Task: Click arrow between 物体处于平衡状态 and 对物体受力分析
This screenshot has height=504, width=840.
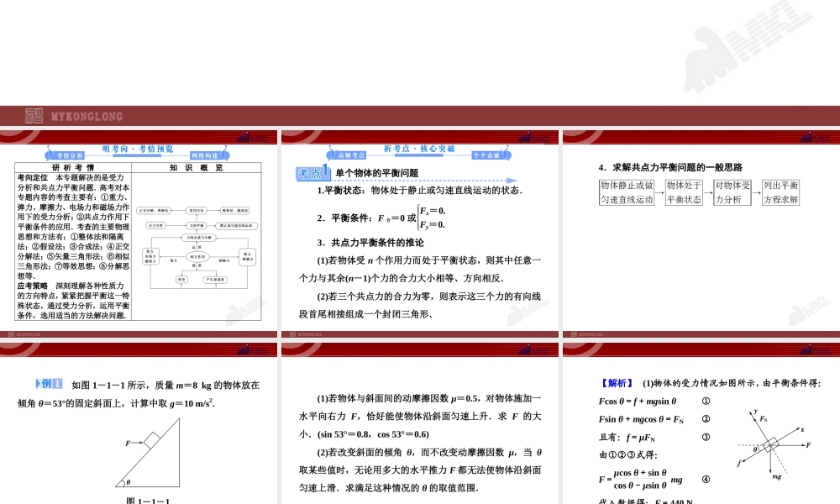Action: [708, 192]
